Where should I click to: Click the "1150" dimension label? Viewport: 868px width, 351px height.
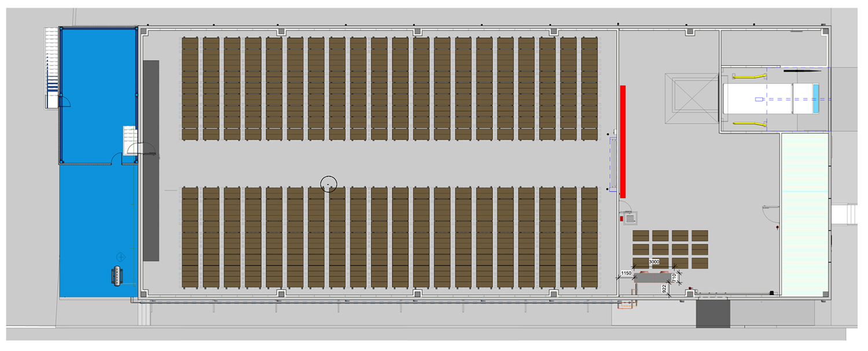(x=626, y=273)
